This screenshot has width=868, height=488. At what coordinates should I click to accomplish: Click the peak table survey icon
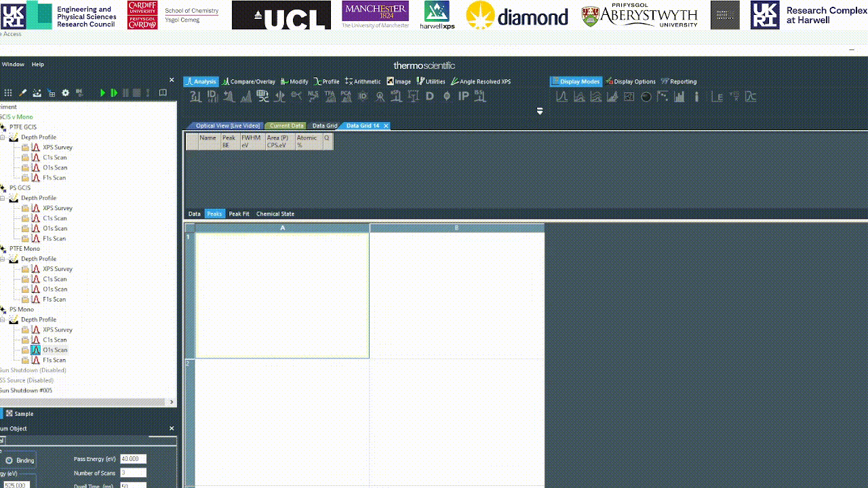coord(262,96)
